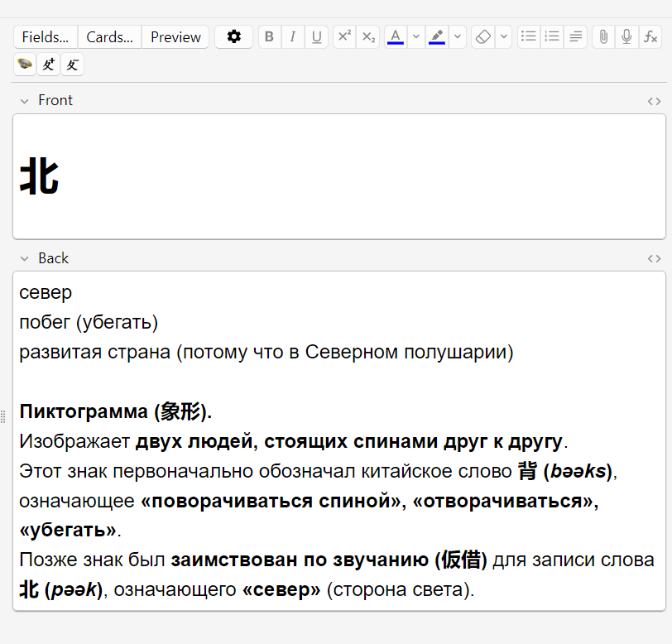Collapse the Front field

25,102
